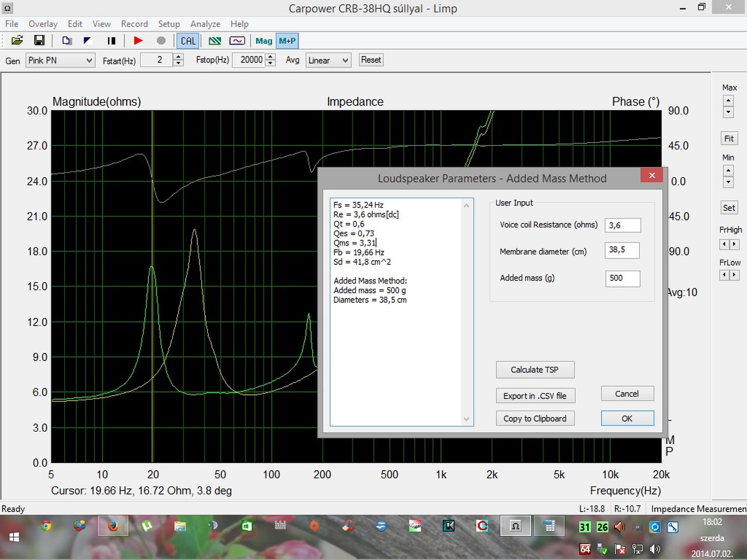Viewport: 747px width, 560px height.
Task: Open the Help menu
Action: pos(239,24)
